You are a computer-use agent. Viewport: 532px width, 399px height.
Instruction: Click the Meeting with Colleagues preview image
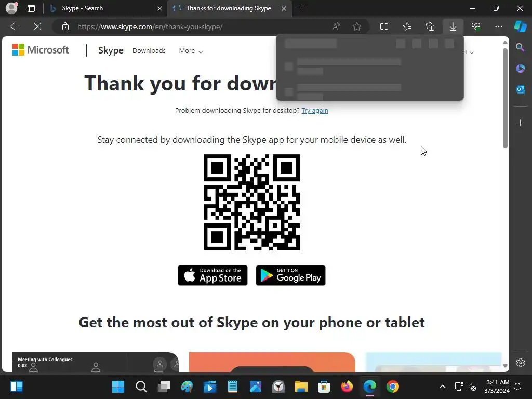point(96,362)
